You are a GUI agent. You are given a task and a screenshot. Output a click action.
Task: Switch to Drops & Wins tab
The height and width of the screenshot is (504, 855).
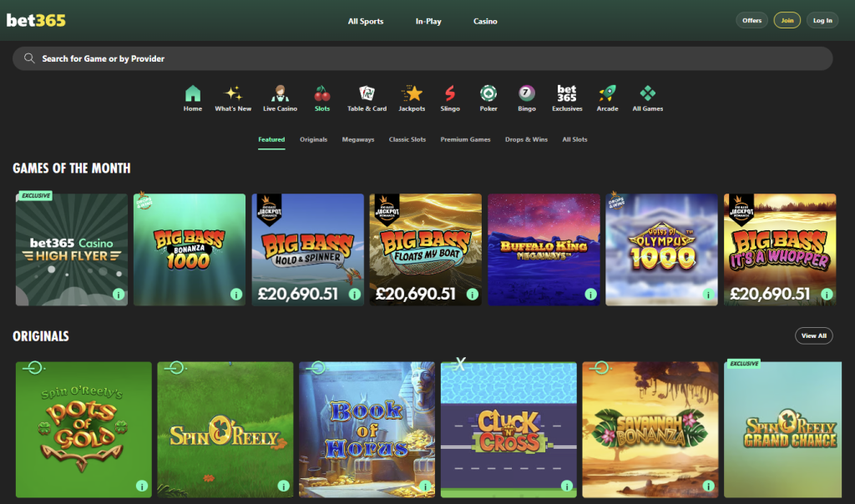[x=526, y=139]
